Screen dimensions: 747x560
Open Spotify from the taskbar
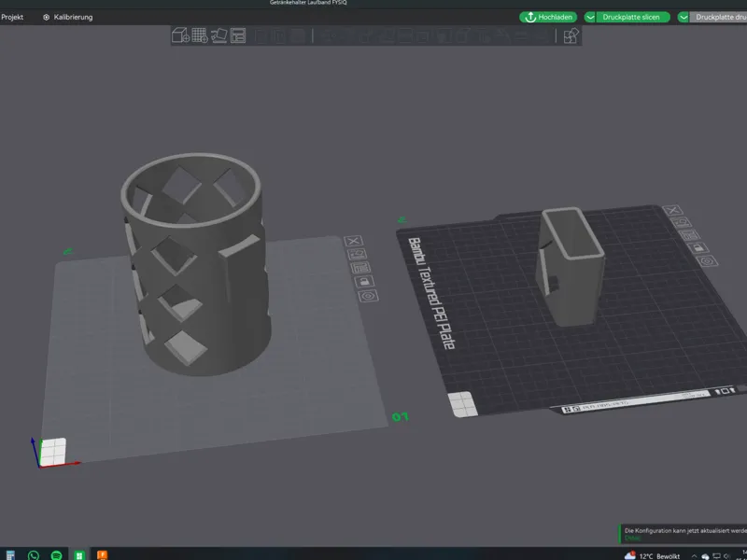click(56, 555)
